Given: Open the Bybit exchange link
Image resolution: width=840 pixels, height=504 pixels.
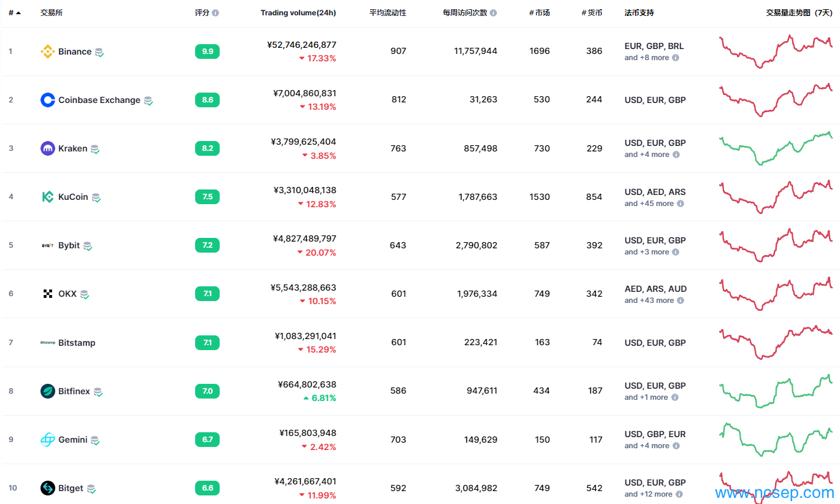Looking at the screenshot, I should click(x=69, y=245).
